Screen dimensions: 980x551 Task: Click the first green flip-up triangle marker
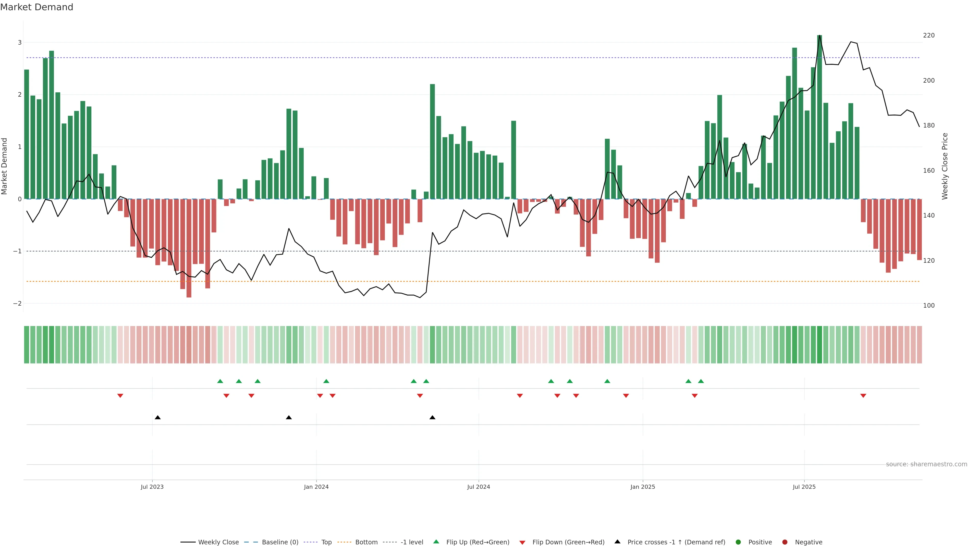(x=220, y=381)
